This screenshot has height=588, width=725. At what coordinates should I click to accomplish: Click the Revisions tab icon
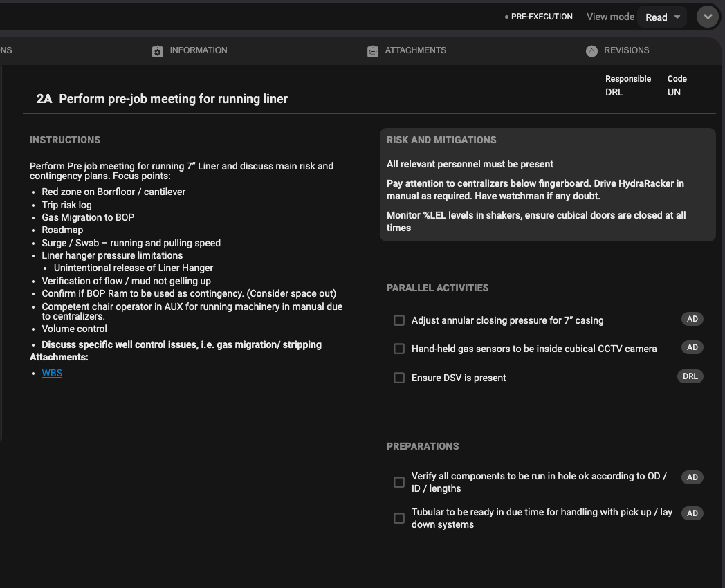click(x=591, y=51)
